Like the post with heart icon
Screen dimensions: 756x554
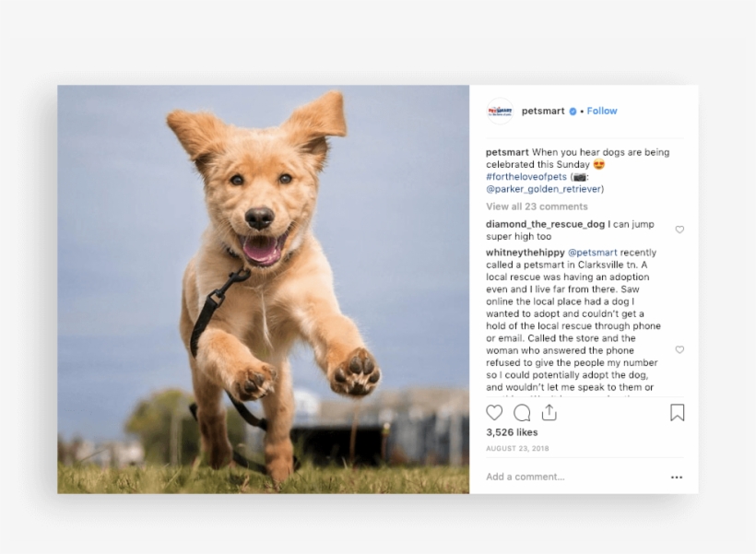point(494,413)
